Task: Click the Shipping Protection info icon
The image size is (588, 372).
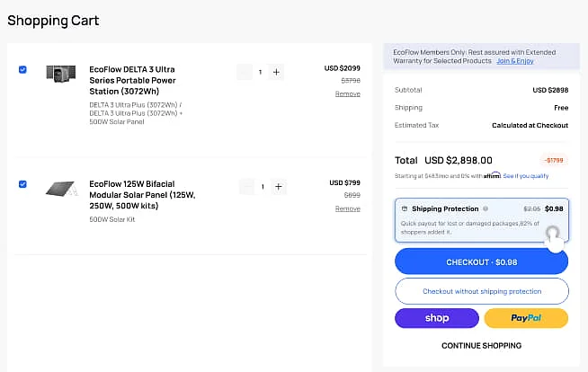Action: (x=486, y=208)
